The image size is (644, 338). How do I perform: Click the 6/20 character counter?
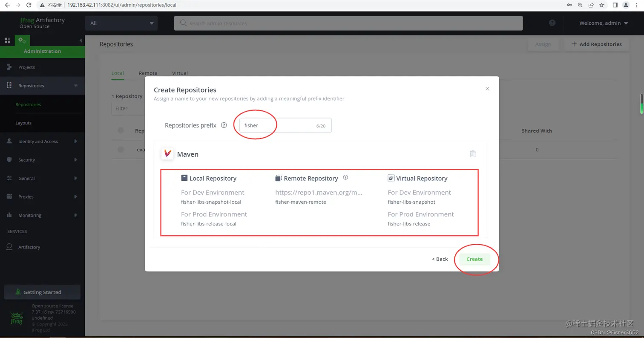pos(321,126)
